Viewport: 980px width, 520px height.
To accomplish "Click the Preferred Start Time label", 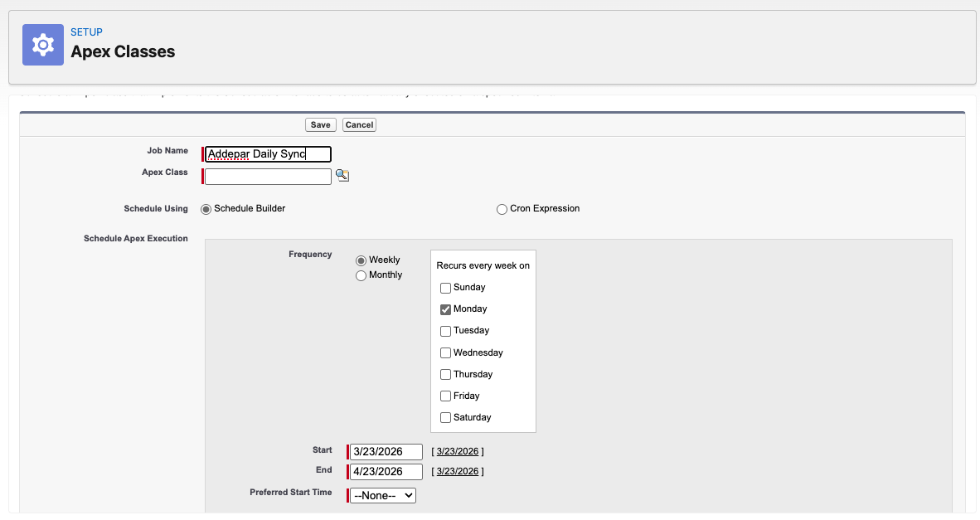I will (x=291, y=492).
